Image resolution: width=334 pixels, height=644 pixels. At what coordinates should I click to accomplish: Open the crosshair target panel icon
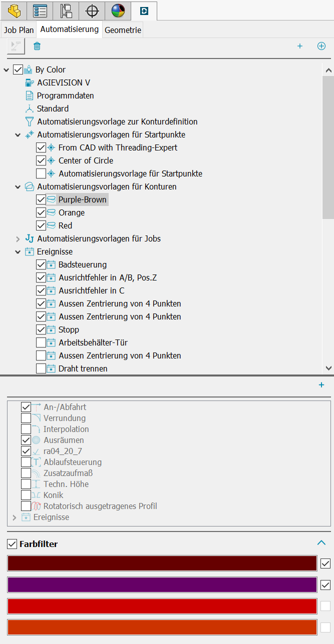92,10
